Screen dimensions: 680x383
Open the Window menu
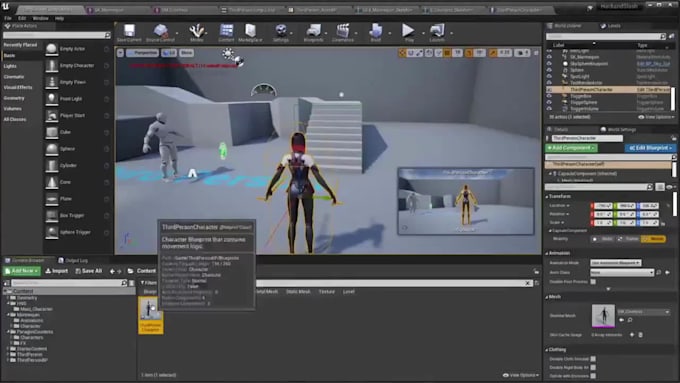40,18
